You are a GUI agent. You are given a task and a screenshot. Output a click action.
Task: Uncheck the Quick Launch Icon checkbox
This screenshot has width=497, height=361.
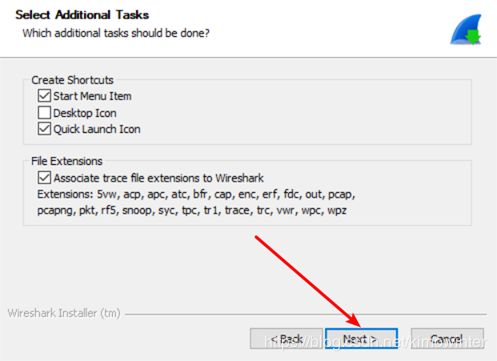44,129
